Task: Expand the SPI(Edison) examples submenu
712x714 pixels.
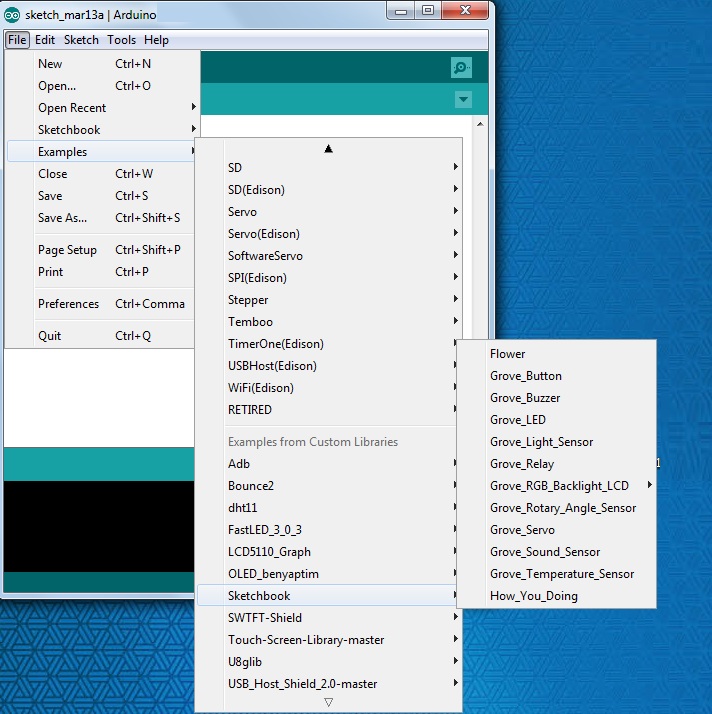Action: (x=329, y=278)
